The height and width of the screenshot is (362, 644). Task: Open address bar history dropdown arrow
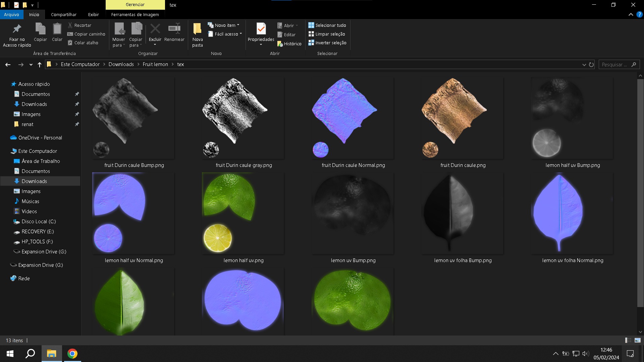(x=584, y=64)
